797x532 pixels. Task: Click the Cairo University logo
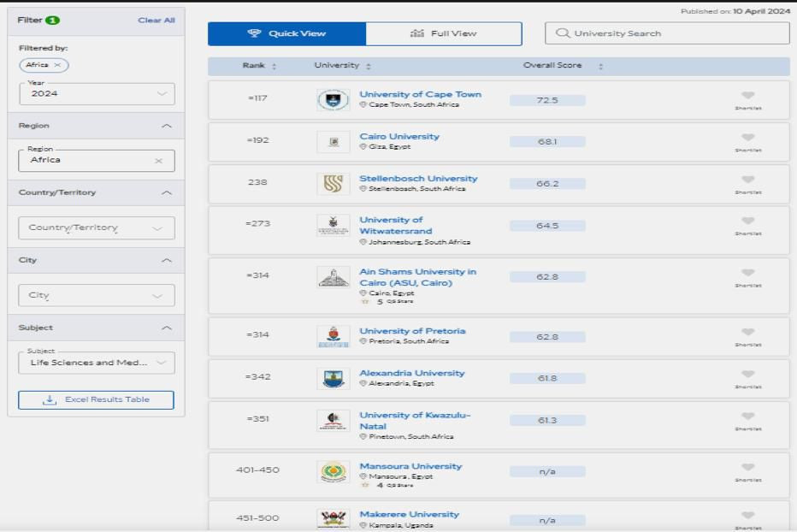tap(333, 142)
